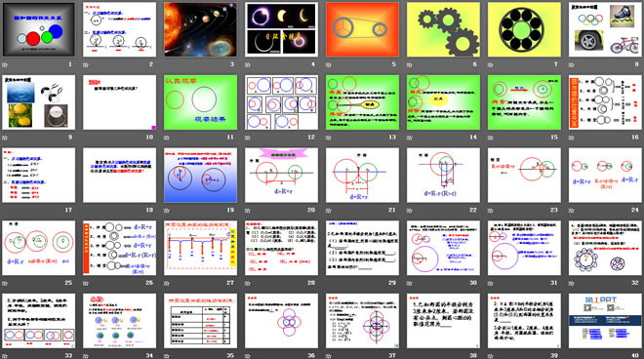The image size is (644, 359).
Task: Select slide 21 showing d=R+r
Action: (362, 175)
